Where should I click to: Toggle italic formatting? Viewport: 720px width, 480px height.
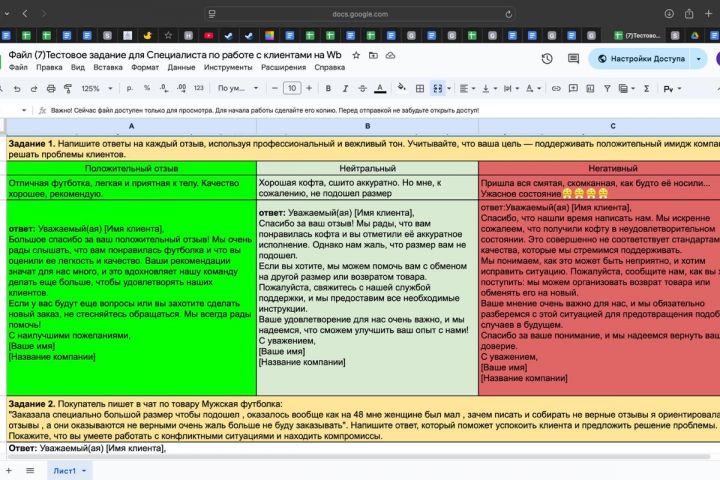pyautogui.click(x=345, y=88)
